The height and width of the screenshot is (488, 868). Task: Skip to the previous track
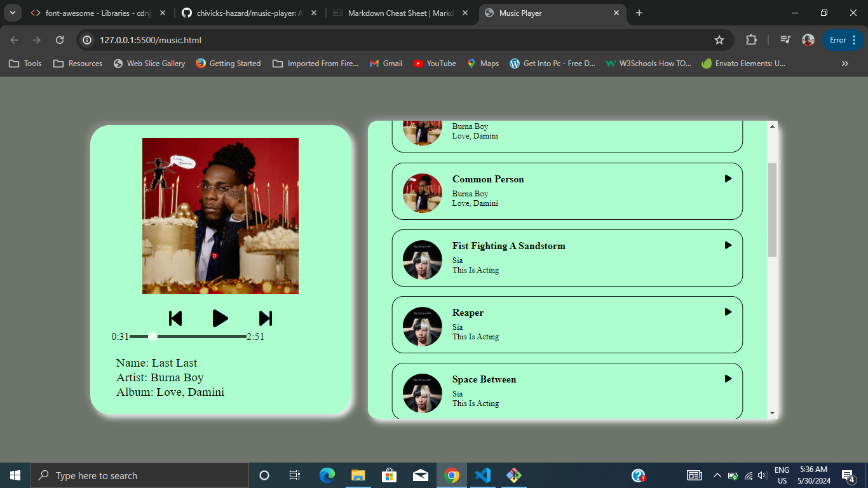point(175,318)
